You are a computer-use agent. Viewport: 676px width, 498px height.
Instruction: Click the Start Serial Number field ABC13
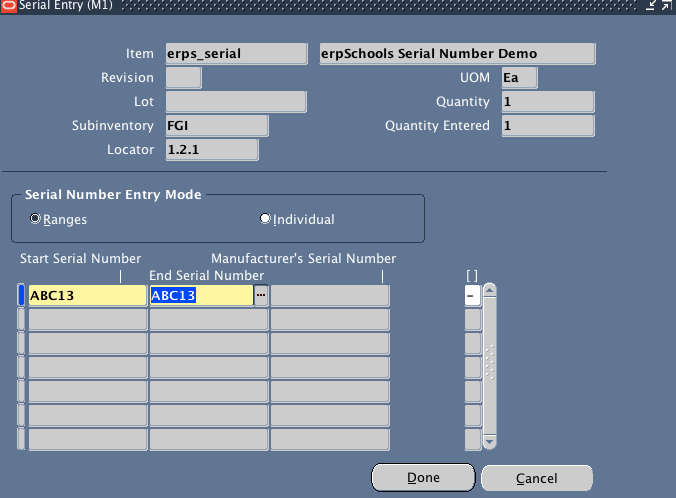pyautogui.click(x=88, y=295)
